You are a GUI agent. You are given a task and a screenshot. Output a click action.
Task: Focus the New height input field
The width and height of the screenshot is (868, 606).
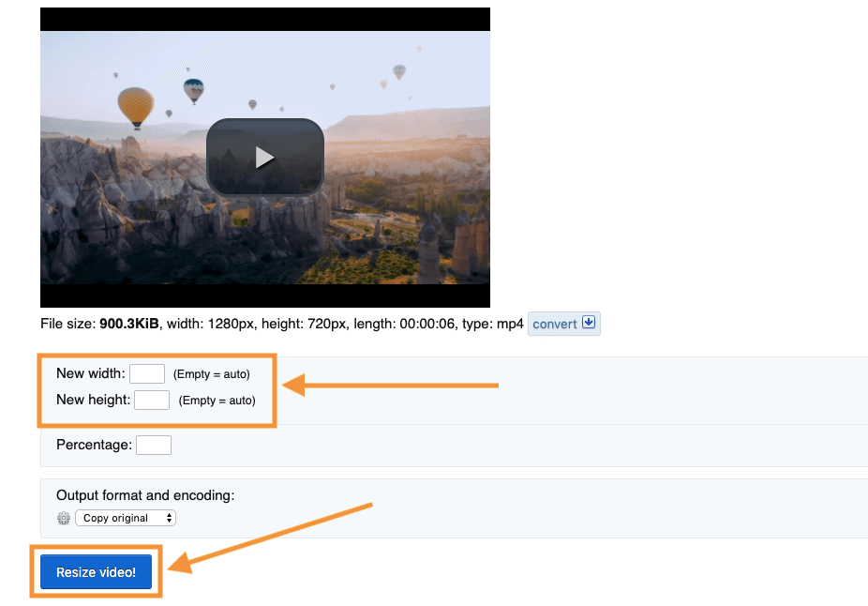pyautogui.click(x=152, y=400)
